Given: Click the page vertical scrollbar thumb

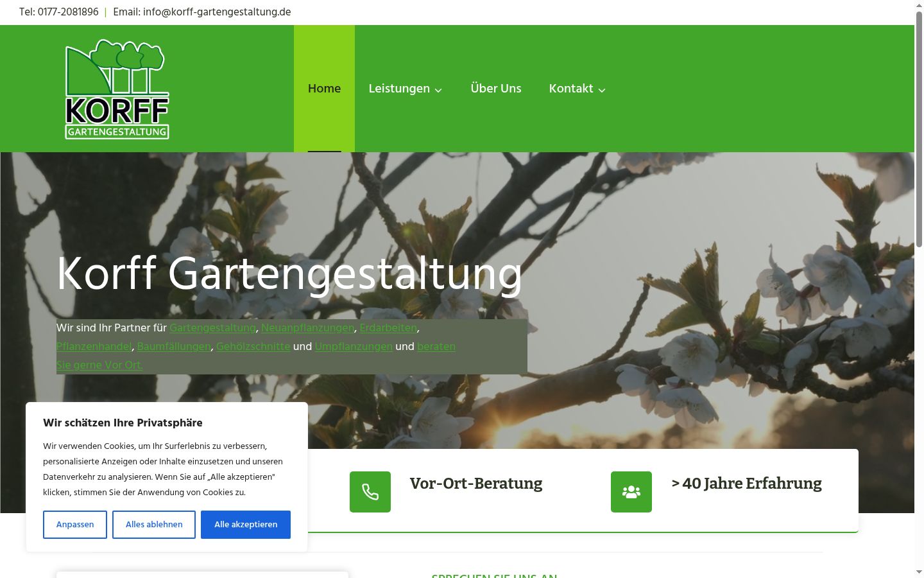Looking at the screenshot, I should click(x=919, y=128).
